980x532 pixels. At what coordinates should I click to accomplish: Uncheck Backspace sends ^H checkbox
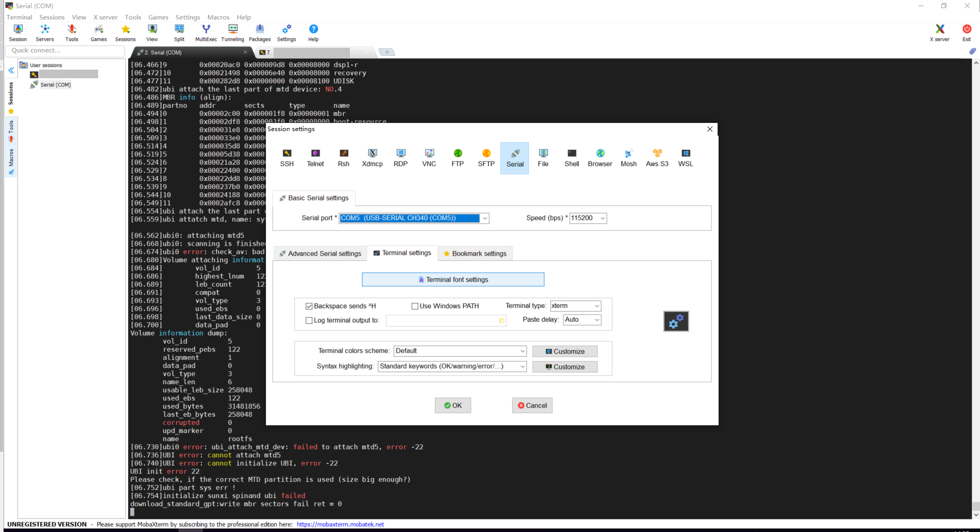[x=309, y=306]
